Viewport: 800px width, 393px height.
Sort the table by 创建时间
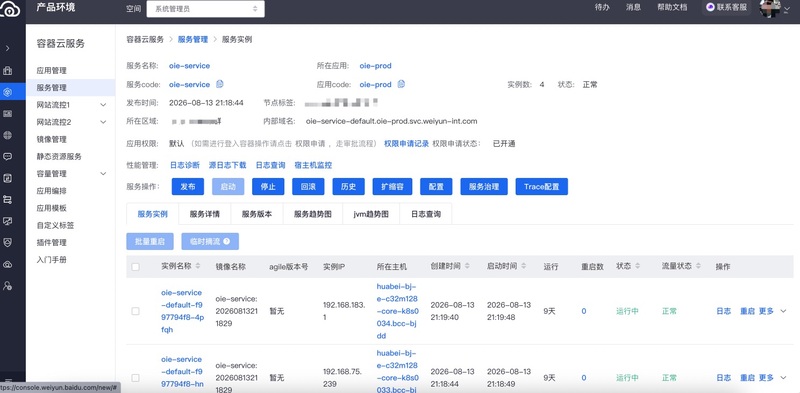coord(467,266)
